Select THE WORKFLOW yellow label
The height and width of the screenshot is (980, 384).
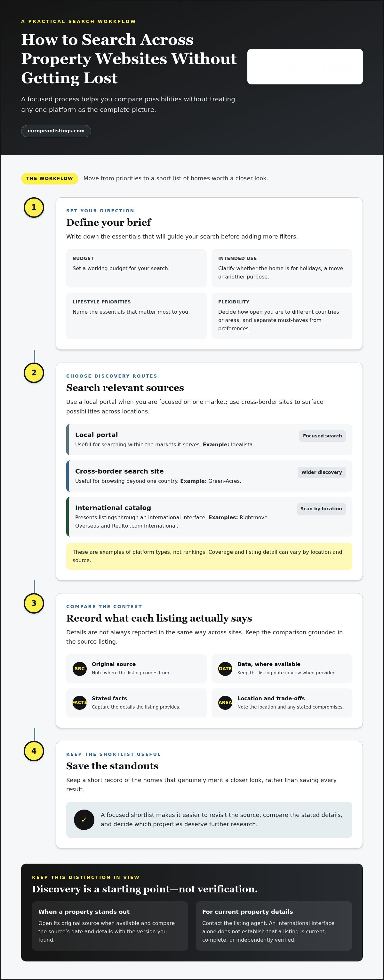tap(50, 178)
